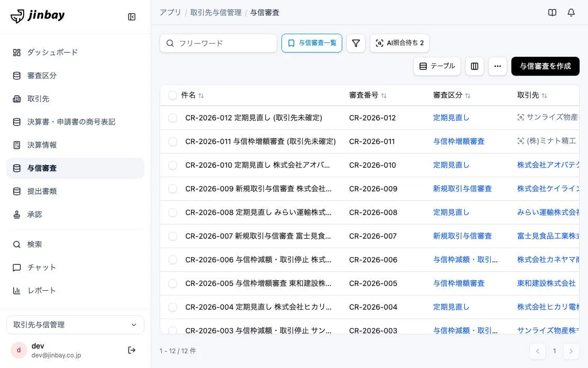Click CR-2026-007 審査番号 cell

click(373, 236)
